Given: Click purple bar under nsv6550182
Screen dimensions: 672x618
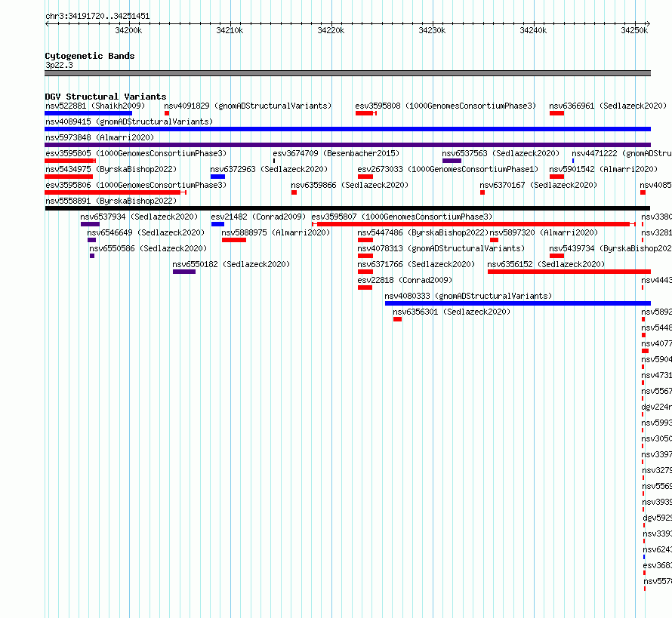Looking at the screenshot, I should [184, 272].
